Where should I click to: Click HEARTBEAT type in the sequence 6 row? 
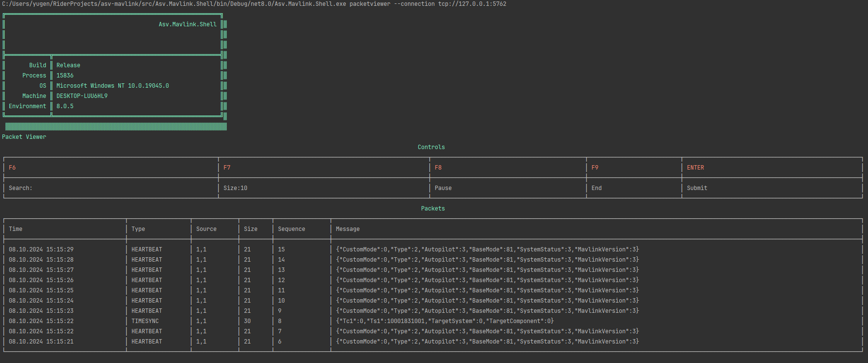click(147, 342)
